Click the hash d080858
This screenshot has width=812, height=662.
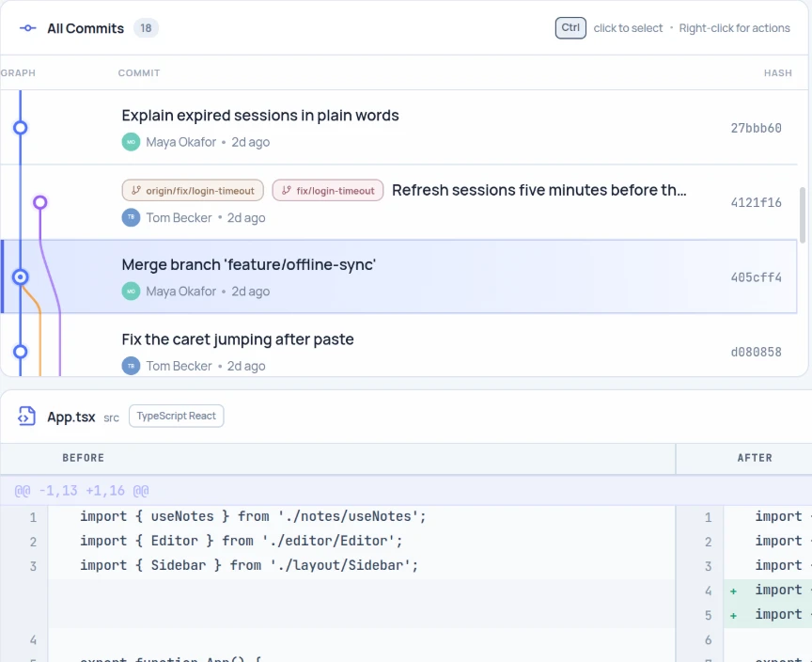tap(756, 352)
